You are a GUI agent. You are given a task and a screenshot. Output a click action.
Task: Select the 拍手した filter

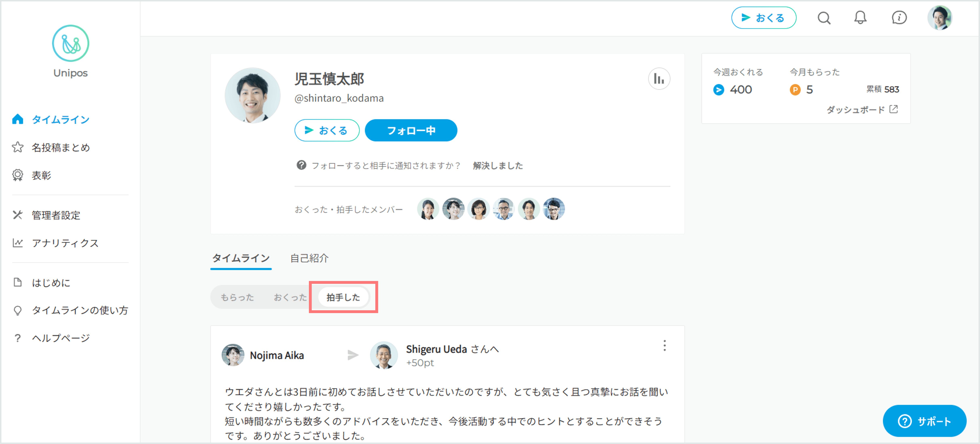pos(343,297)
